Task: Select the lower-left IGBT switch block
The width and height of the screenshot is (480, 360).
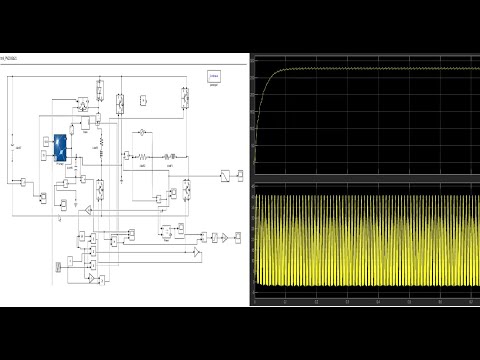Action: (100, 190)
